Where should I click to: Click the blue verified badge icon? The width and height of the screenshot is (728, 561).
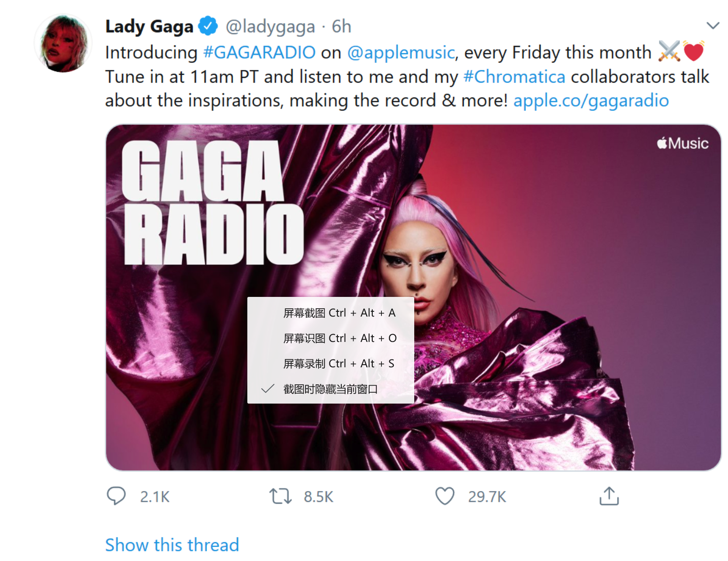tap(208, 26)
